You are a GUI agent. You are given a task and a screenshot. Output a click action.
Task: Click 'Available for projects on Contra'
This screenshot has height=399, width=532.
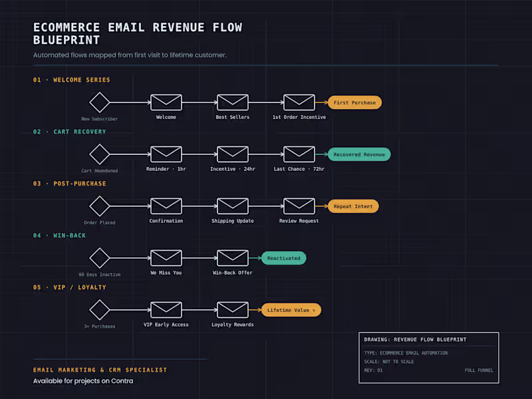83,381
